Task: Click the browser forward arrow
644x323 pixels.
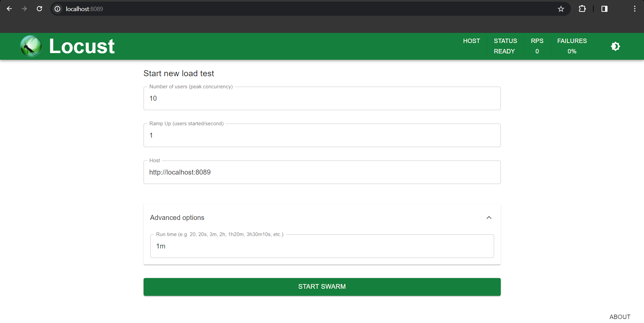Action: coord(24,9)
